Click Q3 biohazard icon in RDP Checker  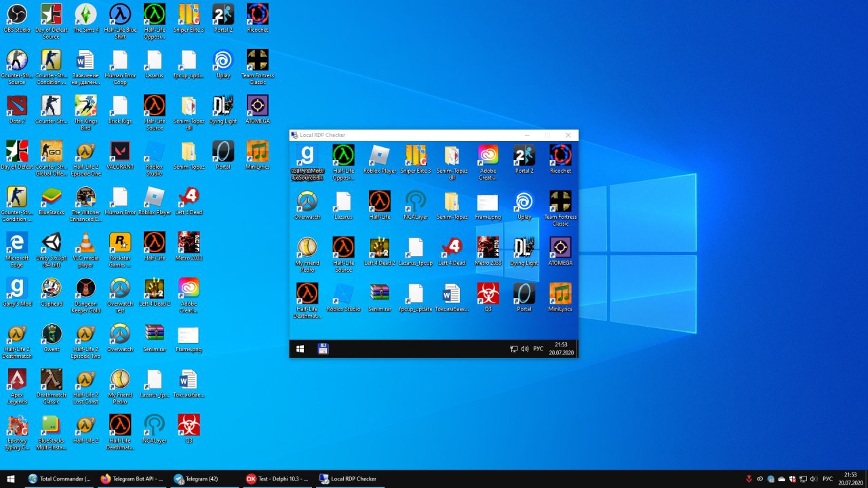coord(488,298)
